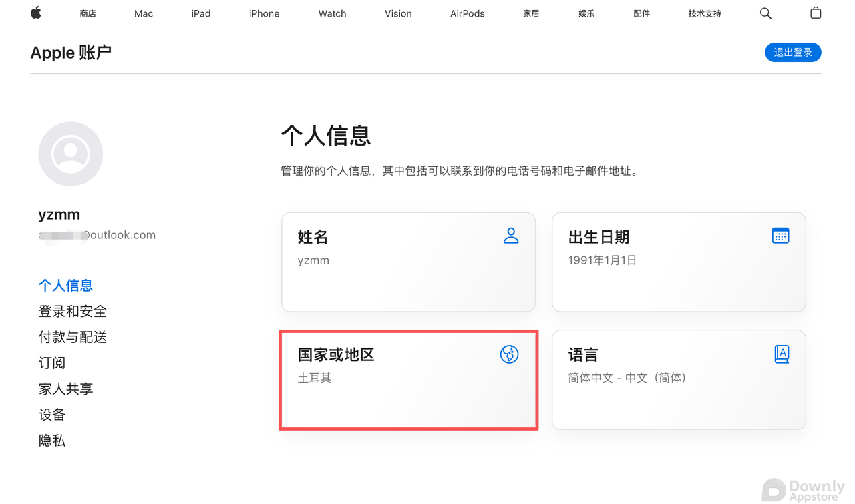Open 订阅 in the sidebar

[52, 363]
